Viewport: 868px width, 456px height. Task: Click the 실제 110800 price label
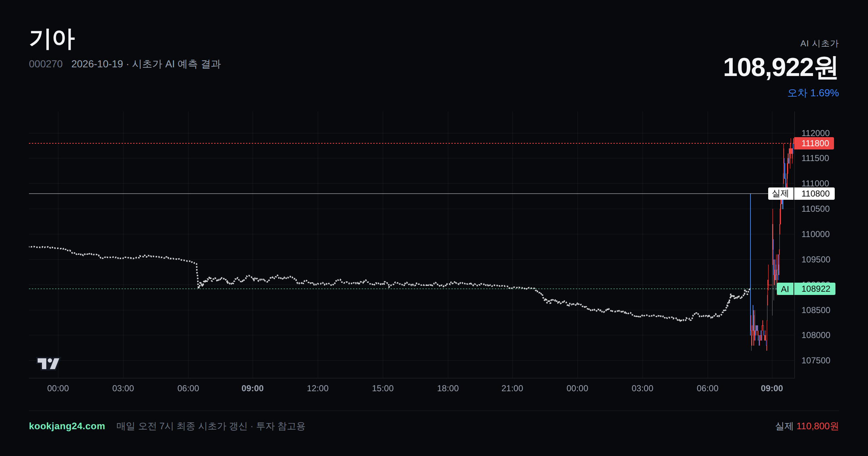801,194
